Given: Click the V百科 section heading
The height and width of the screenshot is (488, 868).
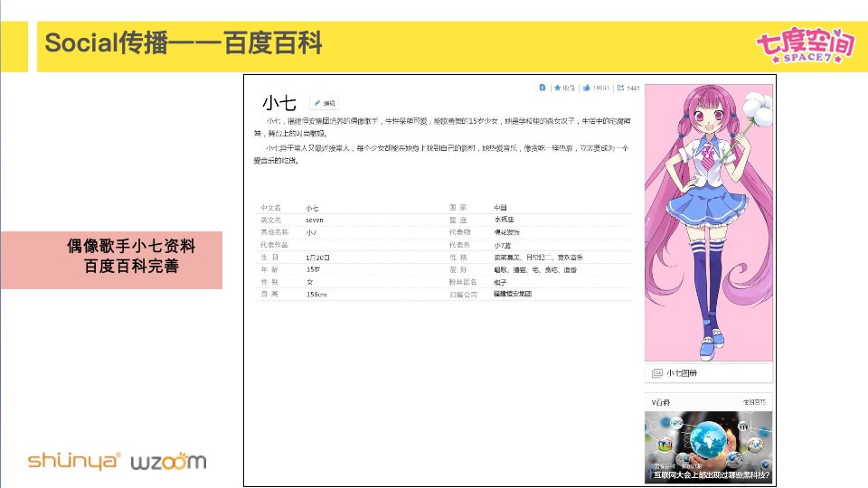Looking at the screenshot, I should coord(660,402).
